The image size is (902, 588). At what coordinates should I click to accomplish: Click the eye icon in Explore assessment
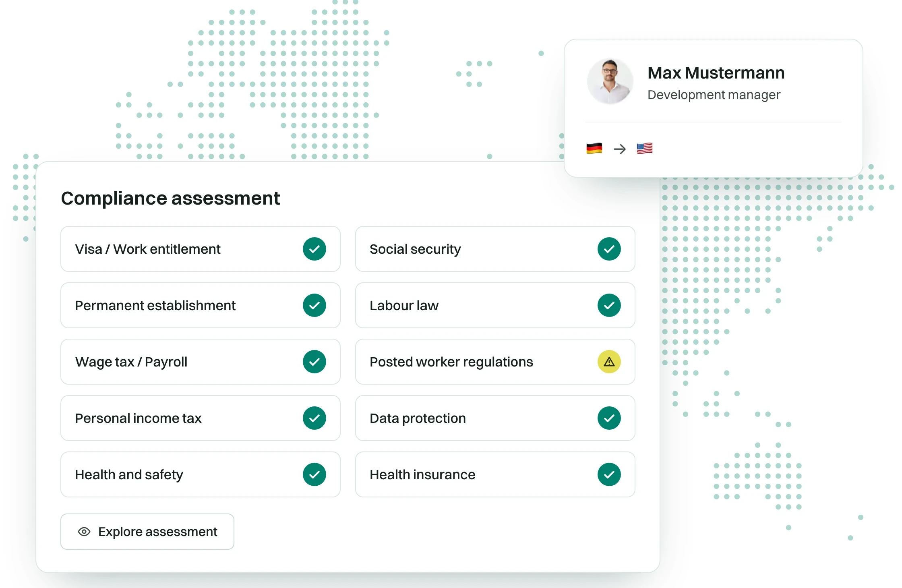point(84,532)
